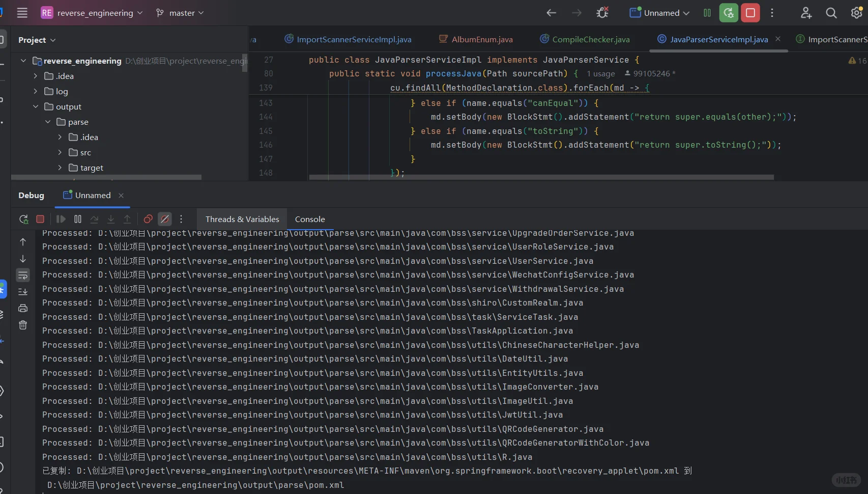This screenshot has width=868, height=494.
Task: View breakpoints from the Debug toolbar
Action: click(x=148, y=219)
